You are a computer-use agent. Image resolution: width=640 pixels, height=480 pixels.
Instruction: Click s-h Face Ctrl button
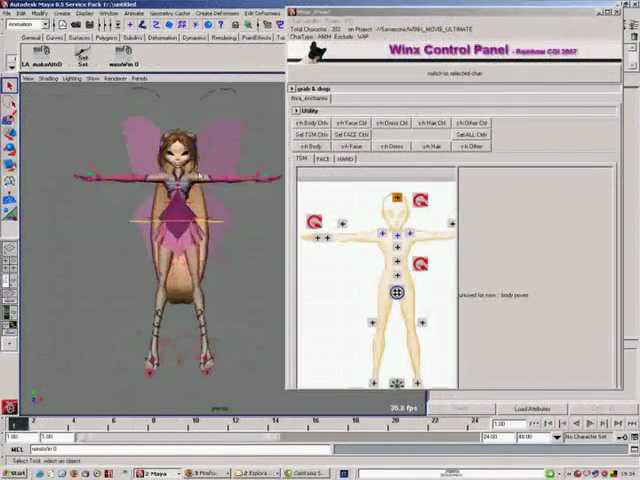click(351, 123)
